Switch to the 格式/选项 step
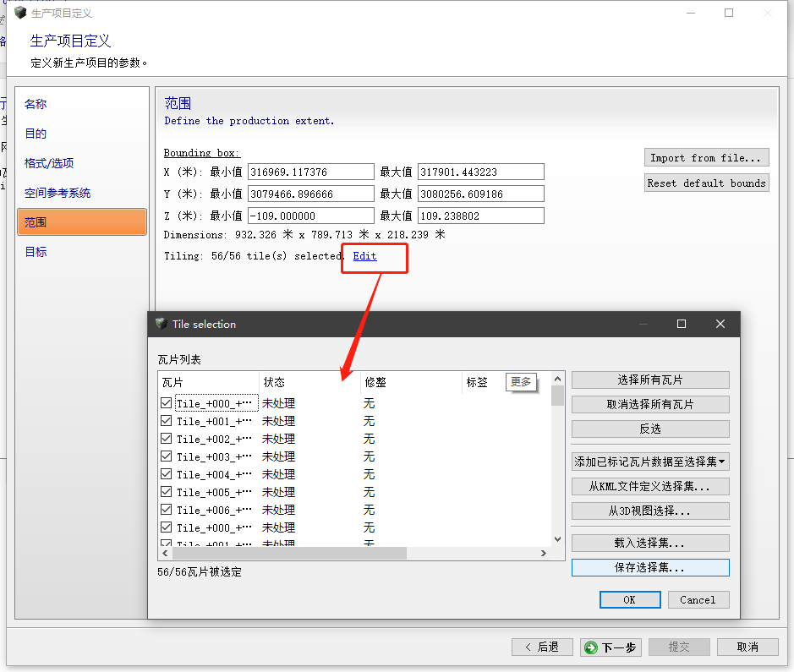794x672 pixels. (x=49, y=163)
